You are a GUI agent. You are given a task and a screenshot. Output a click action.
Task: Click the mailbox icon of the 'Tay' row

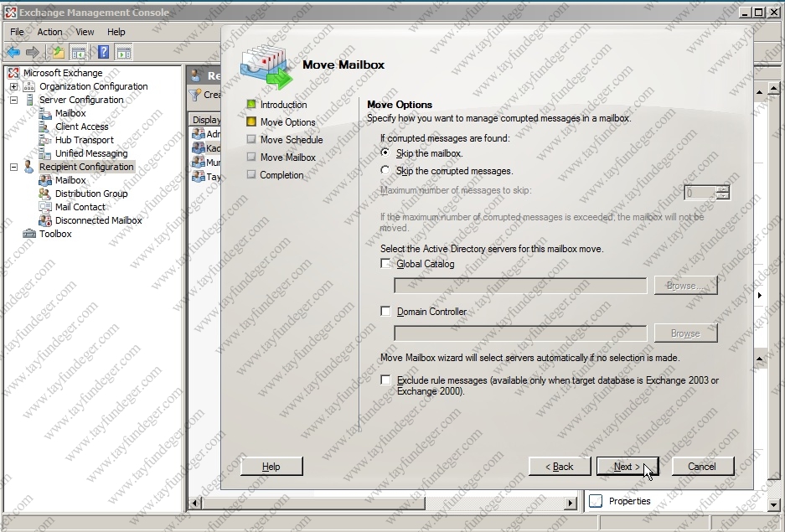click(x=199, y=177)
